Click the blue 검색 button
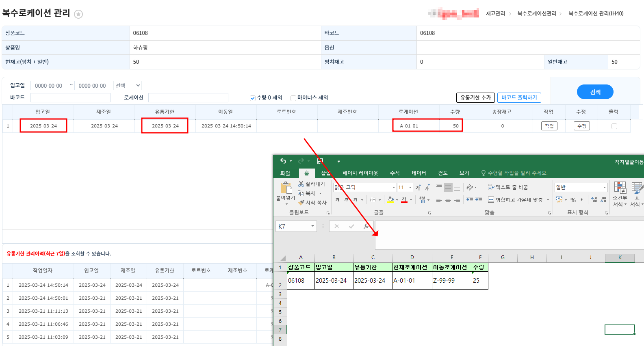 pos(595,92)
